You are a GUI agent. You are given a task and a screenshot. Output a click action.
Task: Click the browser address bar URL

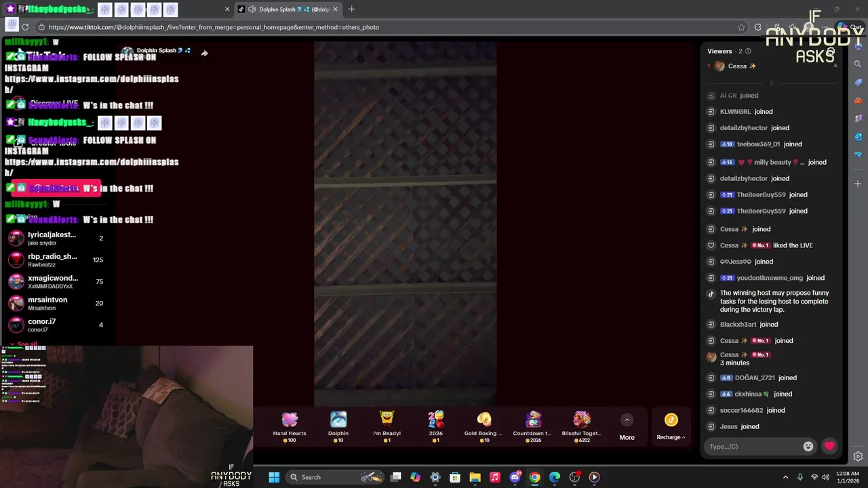coord(214,27)
